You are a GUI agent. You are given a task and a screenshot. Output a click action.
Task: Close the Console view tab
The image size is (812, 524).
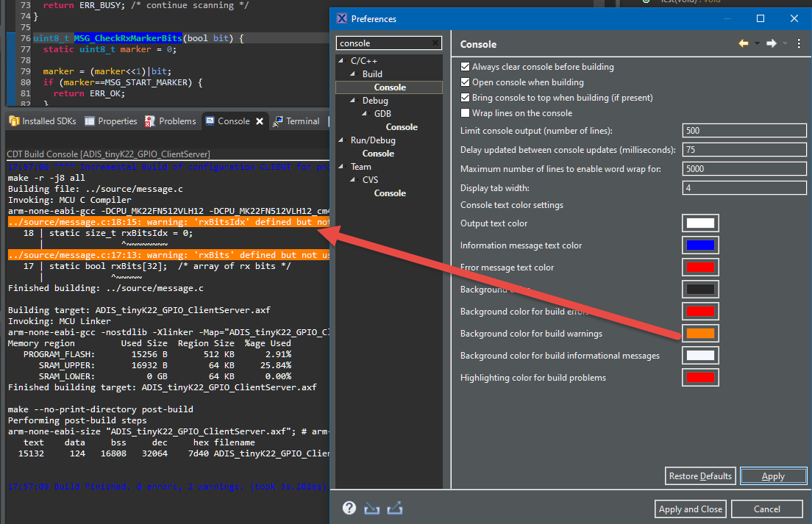pyautogui.click(x=260, y=121)
